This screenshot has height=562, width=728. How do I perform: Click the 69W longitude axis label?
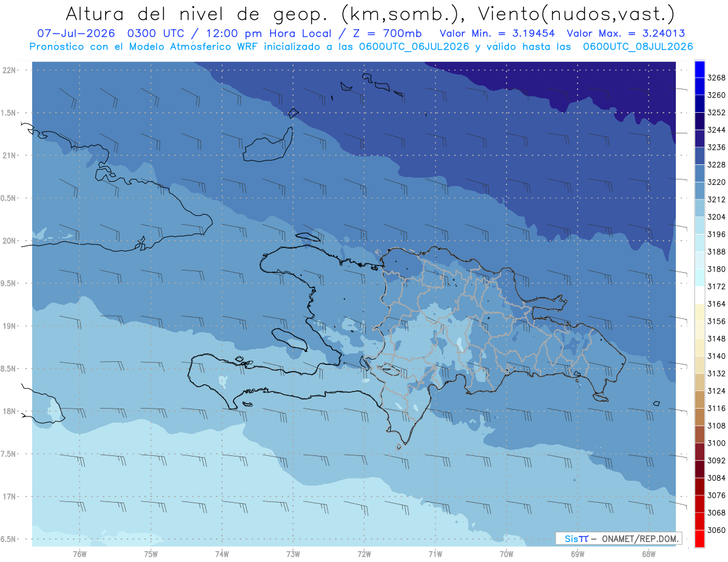pyautogui.click(x=578, y=554)
